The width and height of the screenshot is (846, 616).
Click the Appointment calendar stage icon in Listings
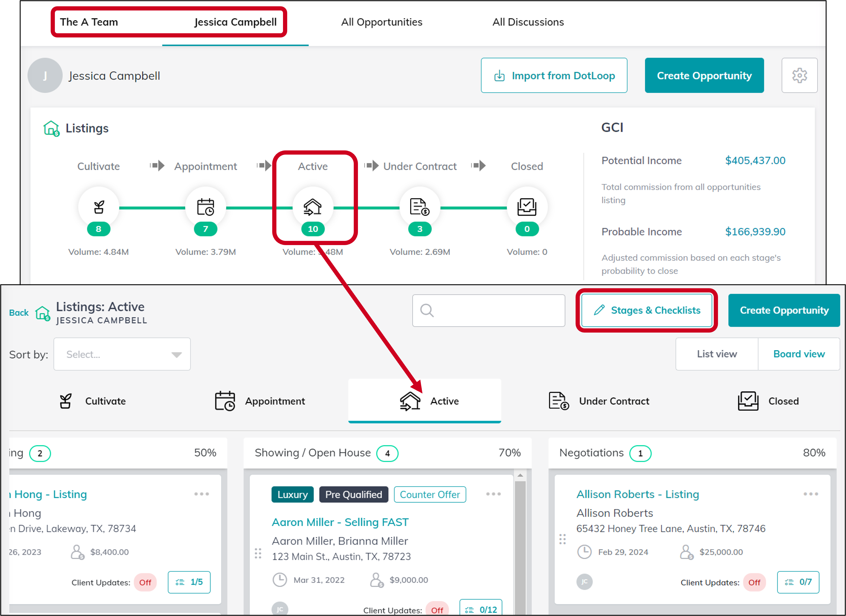click(206, 207)
